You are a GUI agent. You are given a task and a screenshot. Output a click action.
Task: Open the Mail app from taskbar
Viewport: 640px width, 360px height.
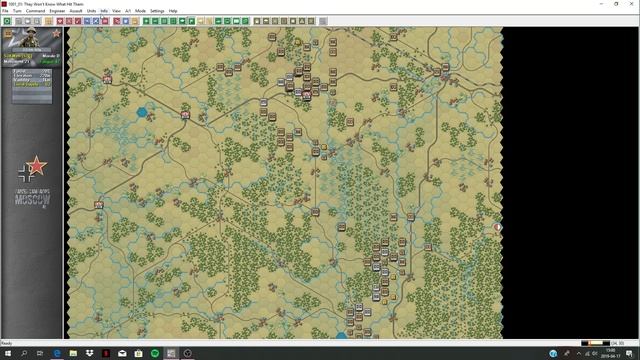(122, 353)
